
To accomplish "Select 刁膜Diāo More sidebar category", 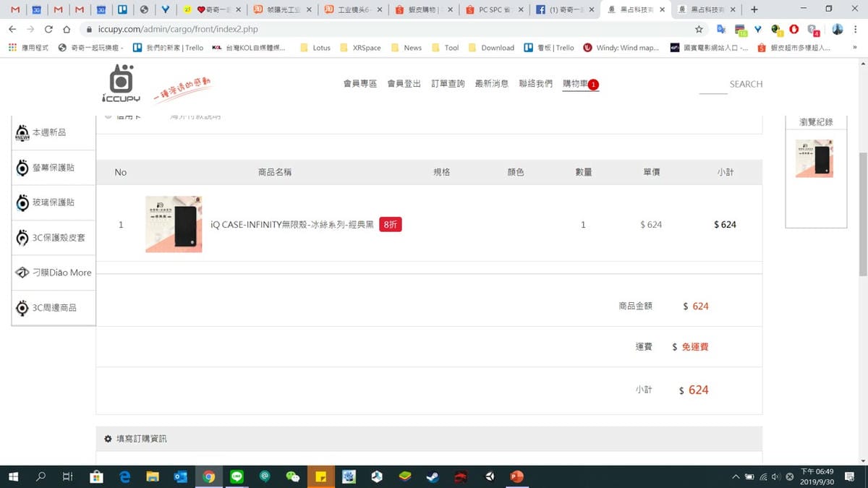I will [x=54, y=273].
